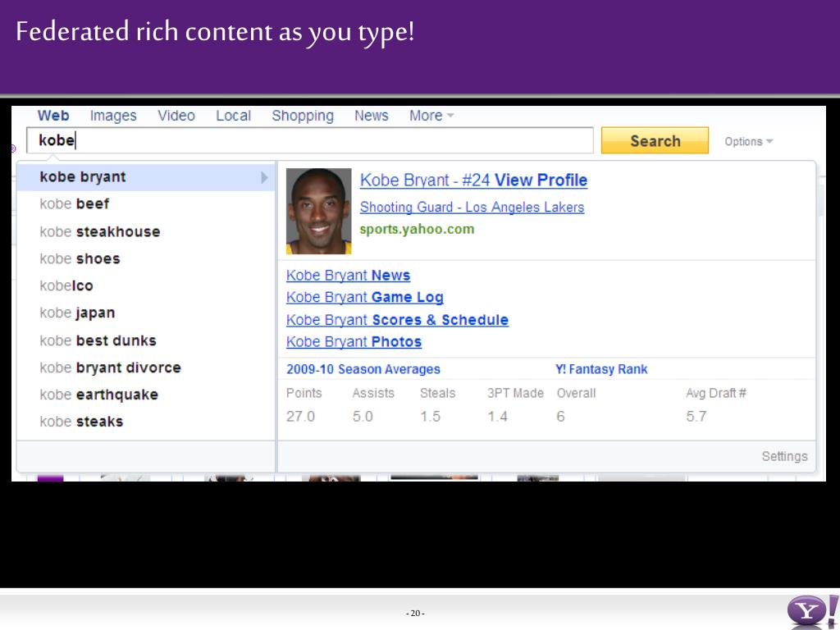Image resolution: width=840 pixels, height=630 pixels.
Task: Select the kobe beef suggestion
Action: pos(146,204)
